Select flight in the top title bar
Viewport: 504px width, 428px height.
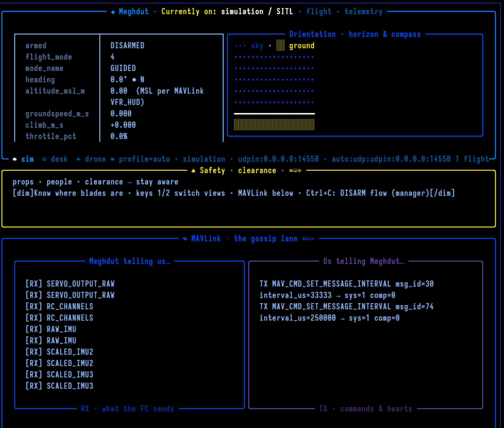[x=319, y=12]
